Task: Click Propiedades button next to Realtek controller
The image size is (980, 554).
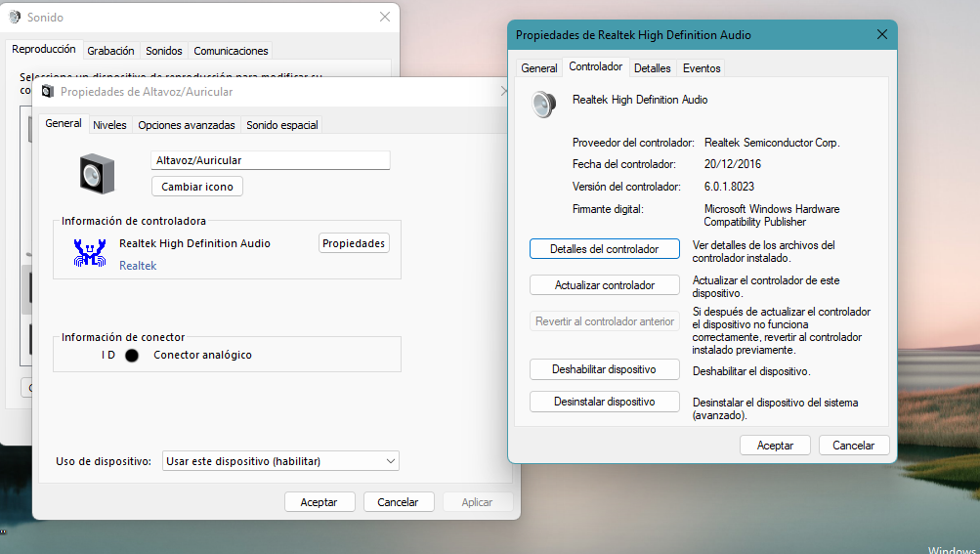Action: coord(354,243)
